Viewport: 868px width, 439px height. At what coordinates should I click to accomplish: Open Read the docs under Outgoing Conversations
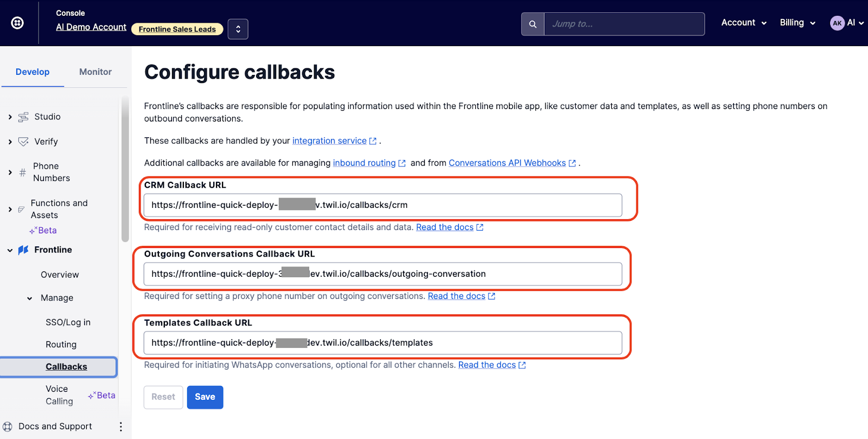tap(456, 296)
